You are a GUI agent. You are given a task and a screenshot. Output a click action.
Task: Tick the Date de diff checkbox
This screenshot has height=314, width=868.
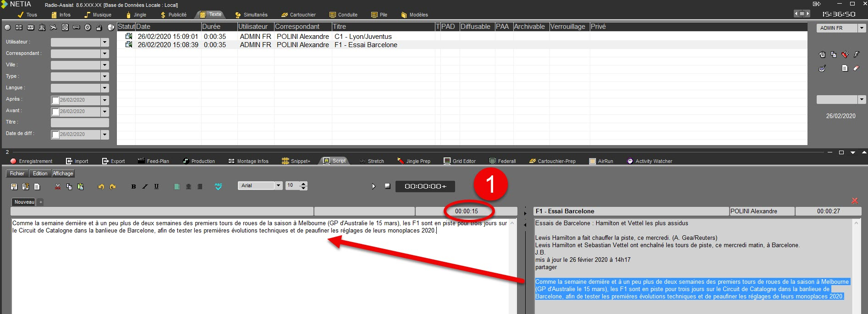point(55,135)
